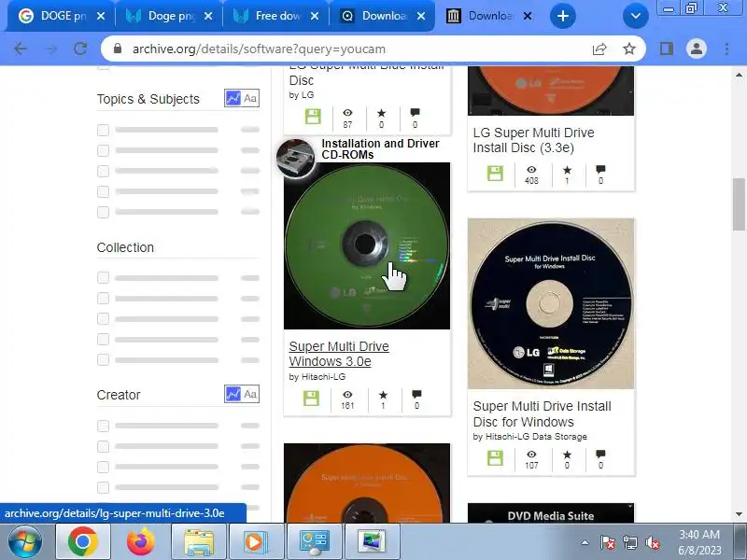Screen dimensions: 747x560
Task: Click floppy icon under LG Install Disc (3.3e)
Action: click(x=495, y=174)
